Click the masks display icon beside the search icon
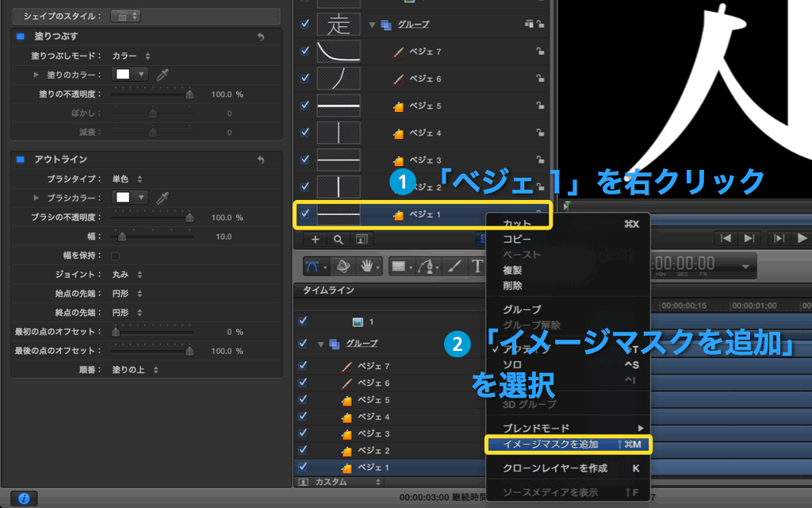Screen dimensions: 812x508 [x=362, y=239]
